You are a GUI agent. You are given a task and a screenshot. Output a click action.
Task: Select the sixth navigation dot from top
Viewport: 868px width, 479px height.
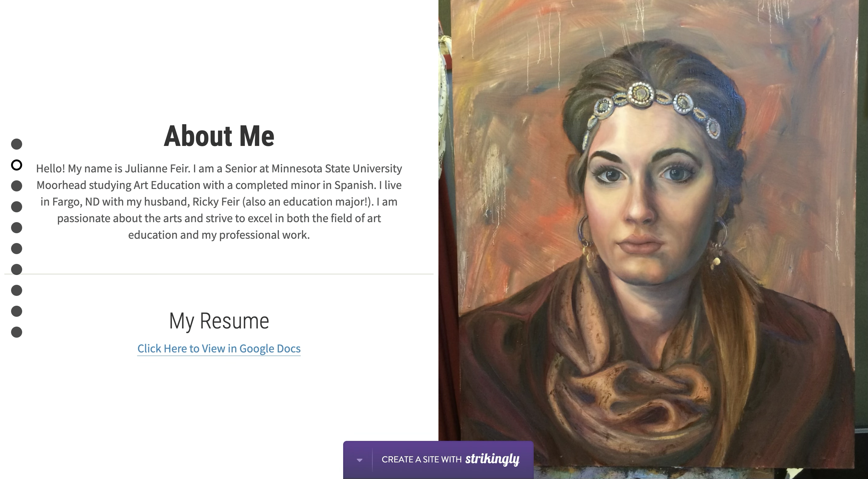tap(17, 249)
